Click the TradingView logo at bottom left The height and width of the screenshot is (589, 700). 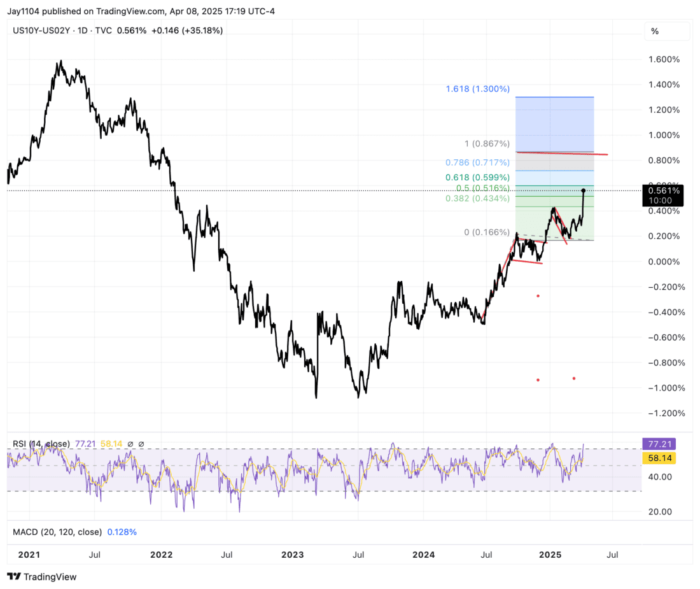[x=42, y=576]
